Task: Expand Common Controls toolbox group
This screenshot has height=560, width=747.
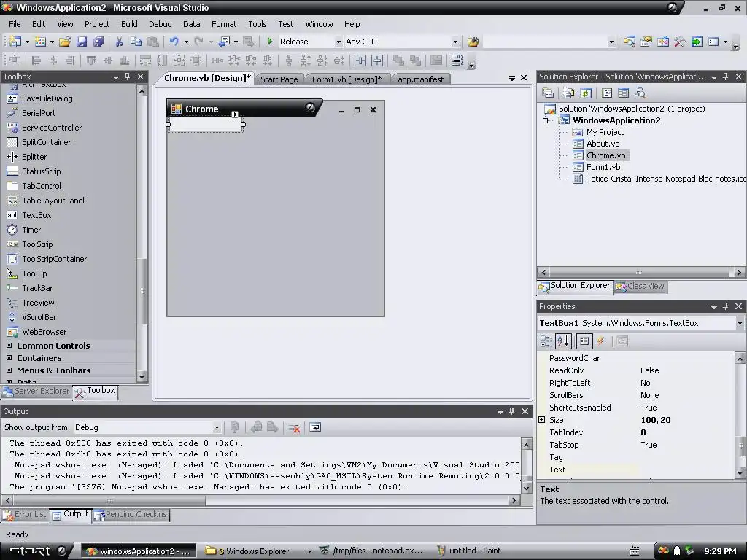Action: pos(9,345)
